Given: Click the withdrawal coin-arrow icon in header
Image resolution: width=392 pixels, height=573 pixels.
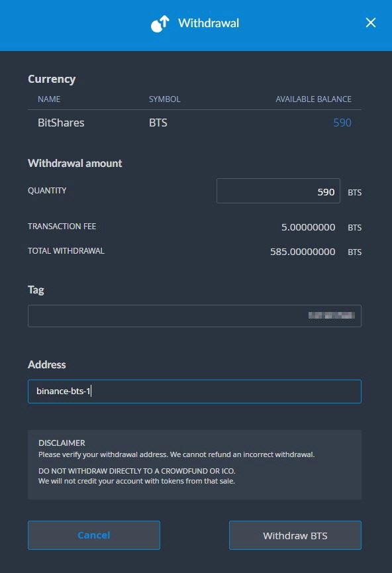Looking at the screenshot, I should coord(160,24).
